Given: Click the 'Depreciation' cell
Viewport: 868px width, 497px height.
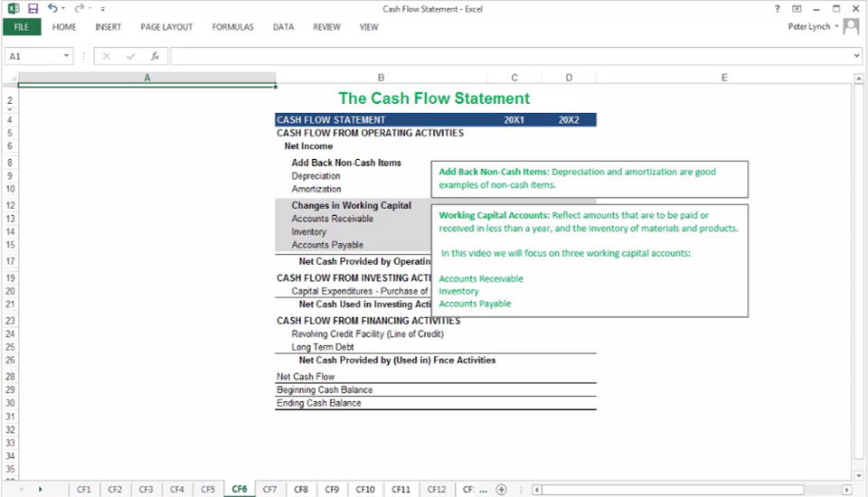Looking at the screenshot, I should coord(316,176).
